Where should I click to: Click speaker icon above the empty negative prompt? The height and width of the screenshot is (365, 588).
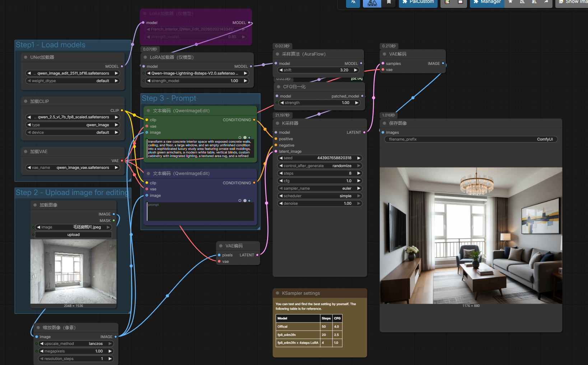tap(249, 201)
